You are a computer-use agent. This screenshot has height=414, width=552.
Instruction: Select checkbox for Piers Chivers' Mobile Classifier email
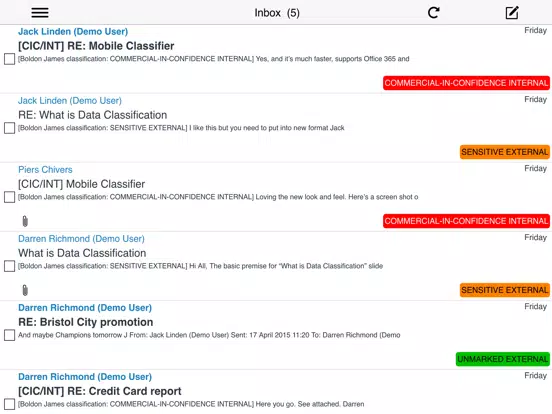coord(10,197)
